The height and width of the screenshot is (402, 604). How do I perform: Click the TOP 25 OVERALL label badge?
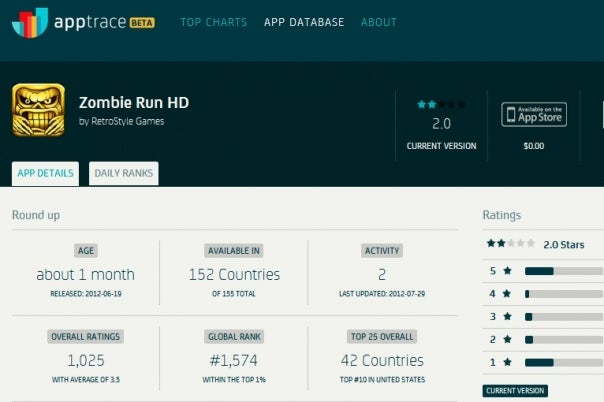click(x=382, y=337)
